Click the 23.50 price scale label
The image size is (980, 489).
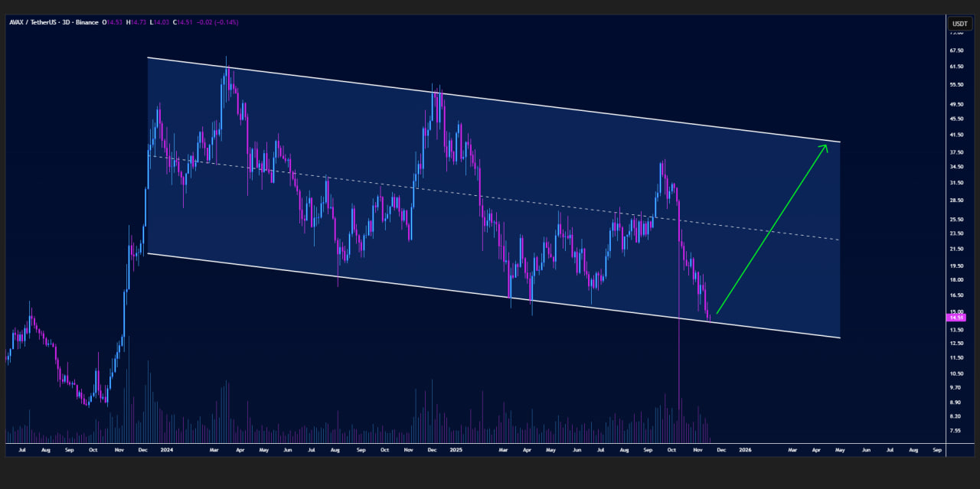(956, 233)
